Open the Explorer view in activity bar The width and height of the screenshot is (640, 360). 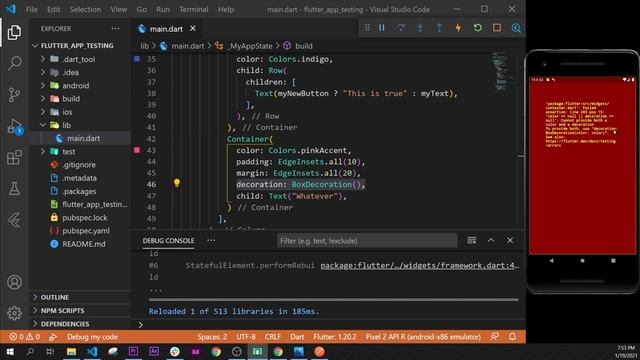(x=14, y=32)
